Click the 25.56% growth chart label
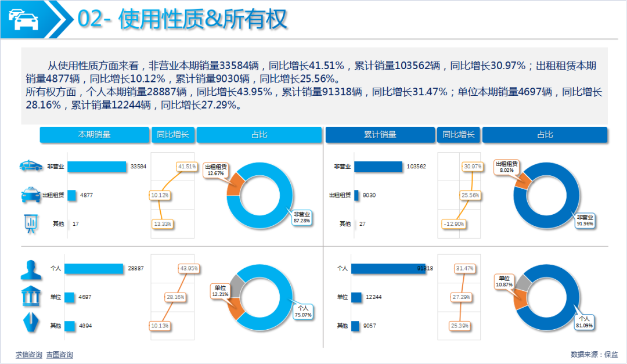627x364 pixels. 470,195
